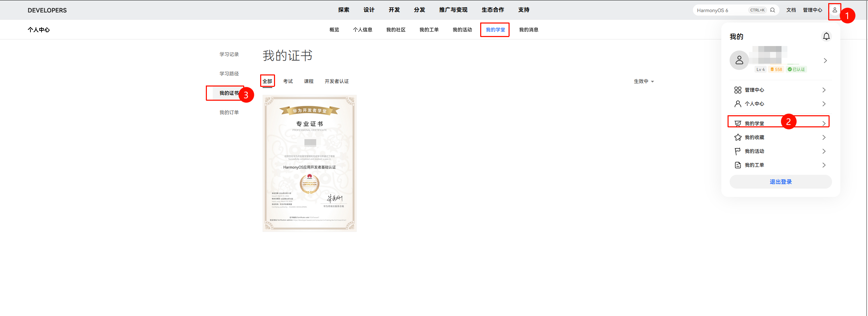The width and height of the screenshot is (868, 316).
Task: Expand the 我的收藏 row chevron
Action: pos(824,137)
